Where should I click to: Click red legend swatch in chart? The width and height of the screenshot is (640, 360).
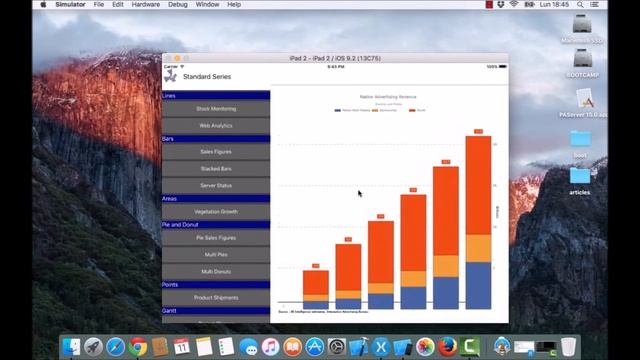(412, 111)
